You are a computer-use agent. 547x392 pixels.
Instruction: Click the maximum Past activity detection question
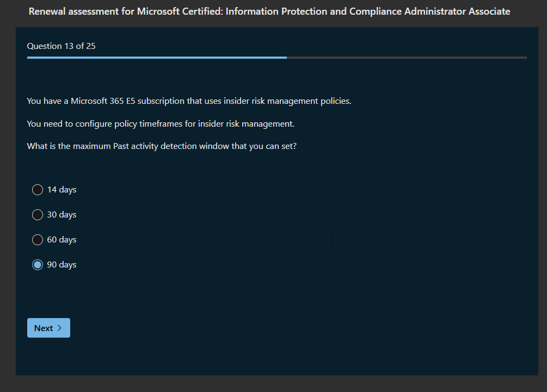point(162,147)
